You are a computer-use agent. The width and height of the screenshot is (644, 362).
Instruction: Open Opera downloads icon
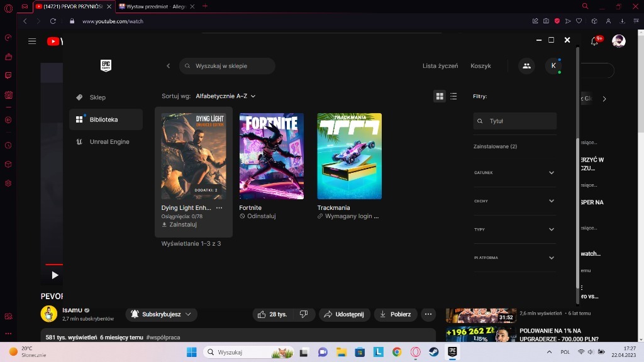point(622,21)
